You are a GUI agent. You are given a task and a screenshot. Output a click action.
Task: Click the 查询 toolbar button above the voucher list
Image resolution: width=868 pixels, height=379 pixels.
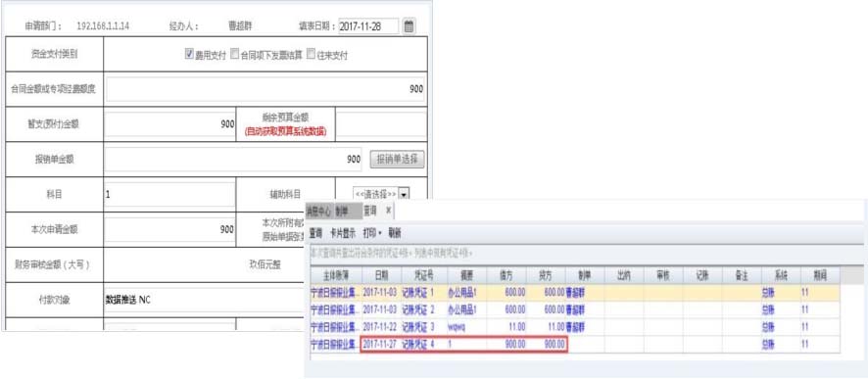(x=316, y=233)
